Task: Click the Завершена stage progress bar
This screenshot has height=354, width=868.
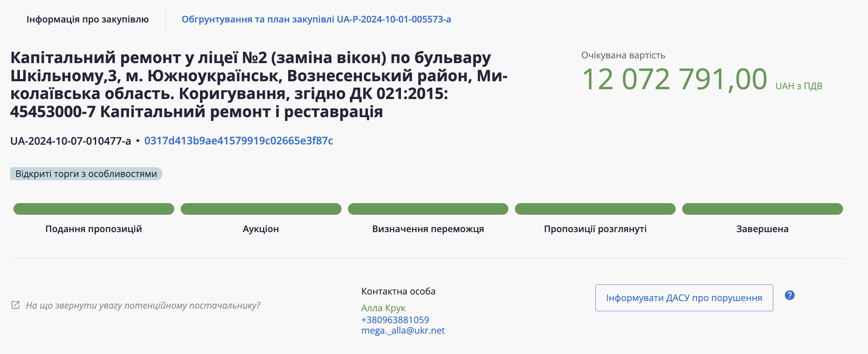Action: tap(762, 209)
